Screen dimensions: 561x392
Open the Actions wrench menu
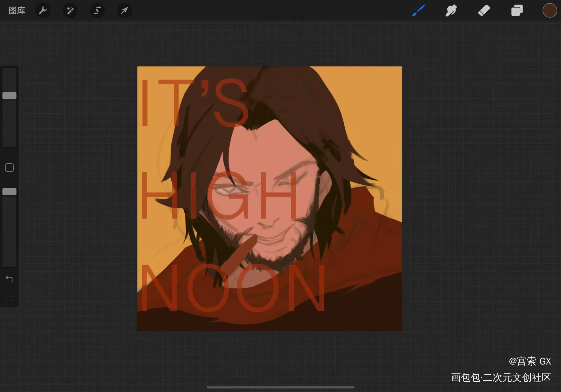[x=43, y=11]
